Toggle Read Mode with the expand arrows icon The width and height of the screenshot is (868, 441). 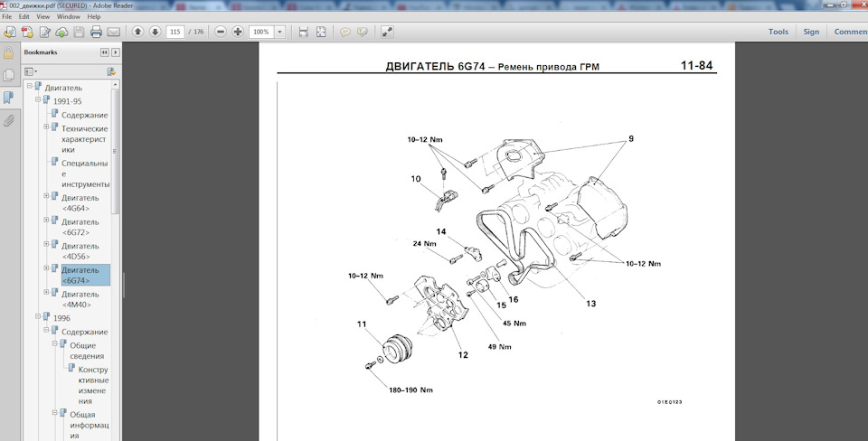tap(387, 33)
